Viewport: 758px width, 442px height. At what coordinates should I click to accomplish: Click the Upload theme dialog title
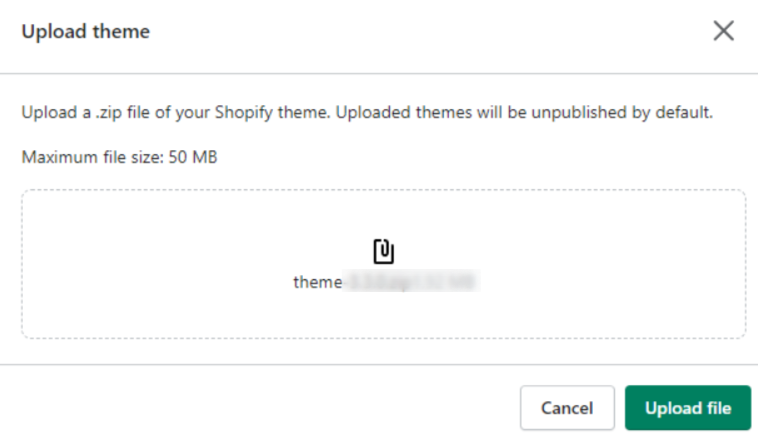85,32
